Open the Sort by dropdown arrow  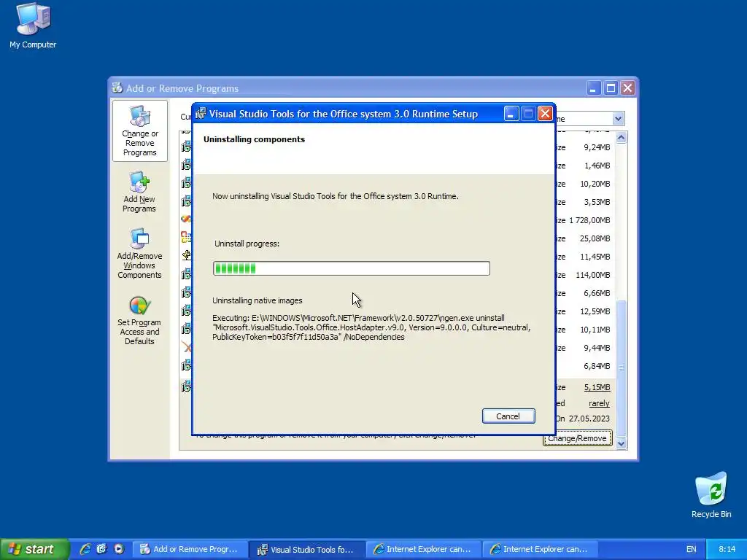click(x=618, y=119)
